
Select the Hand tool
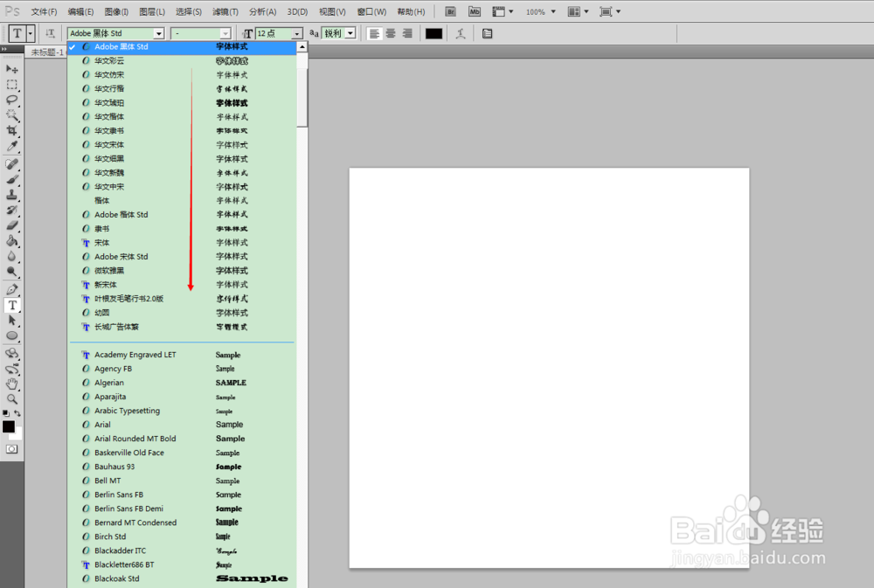[x=11, y=384]
